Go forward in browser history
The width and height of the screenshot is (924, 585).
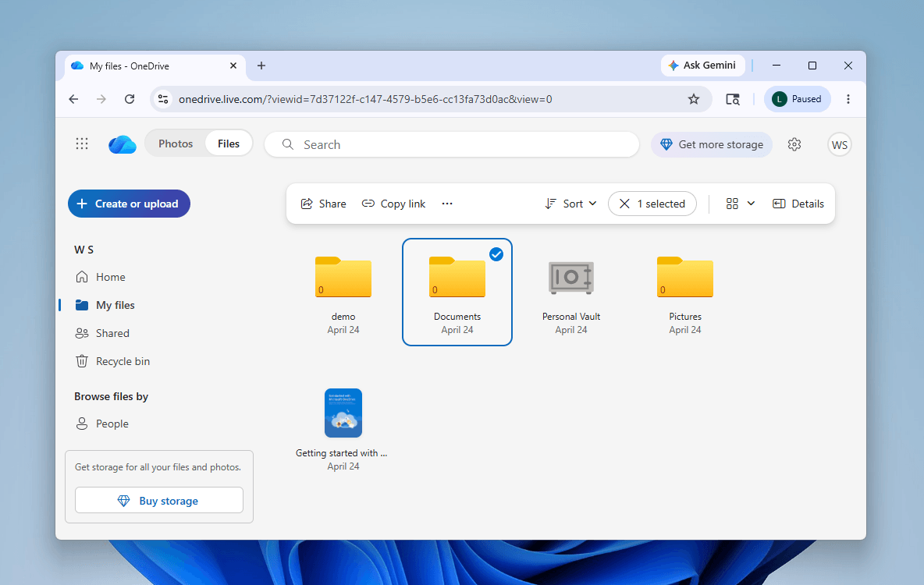point(101,99)
